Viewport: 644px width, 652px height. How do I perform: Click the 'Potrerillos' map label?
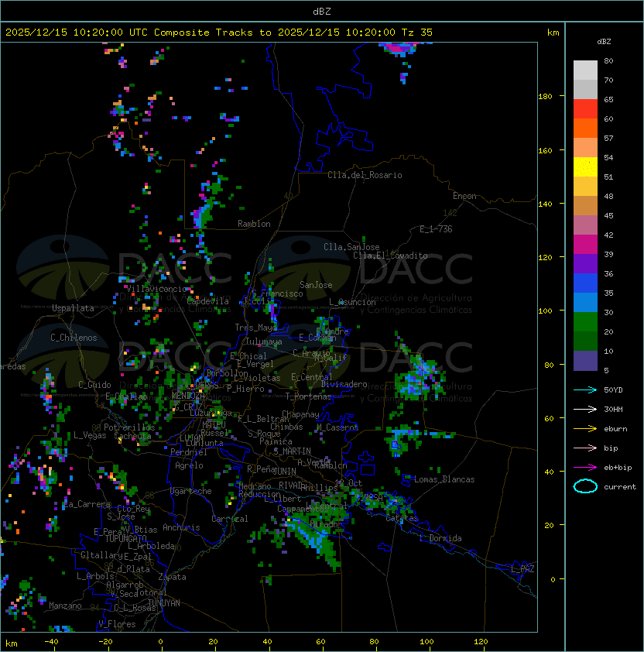(x=129, y=427)
